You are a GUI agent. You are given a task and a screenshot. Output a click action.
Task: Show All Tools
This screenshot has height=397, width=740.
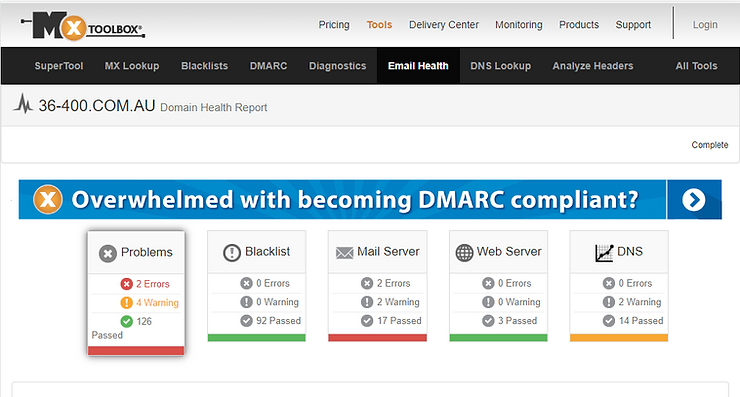pos(696,66)
